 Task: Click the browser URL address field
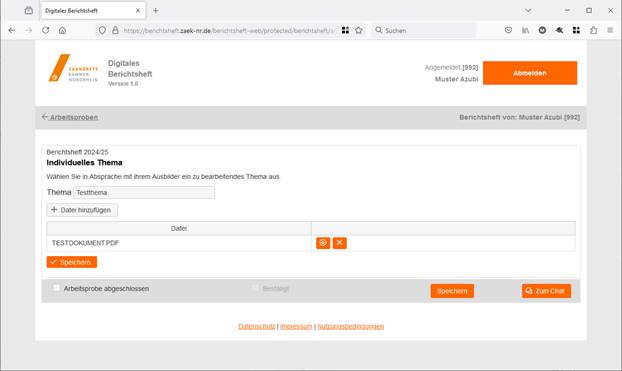[229, 30]
